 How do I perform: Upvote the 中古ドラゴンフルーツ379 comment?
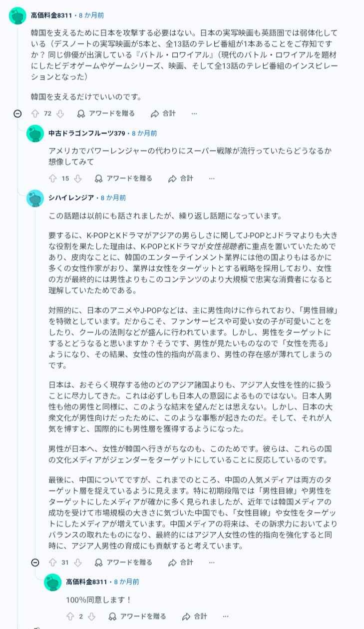[x=52, y=178]
